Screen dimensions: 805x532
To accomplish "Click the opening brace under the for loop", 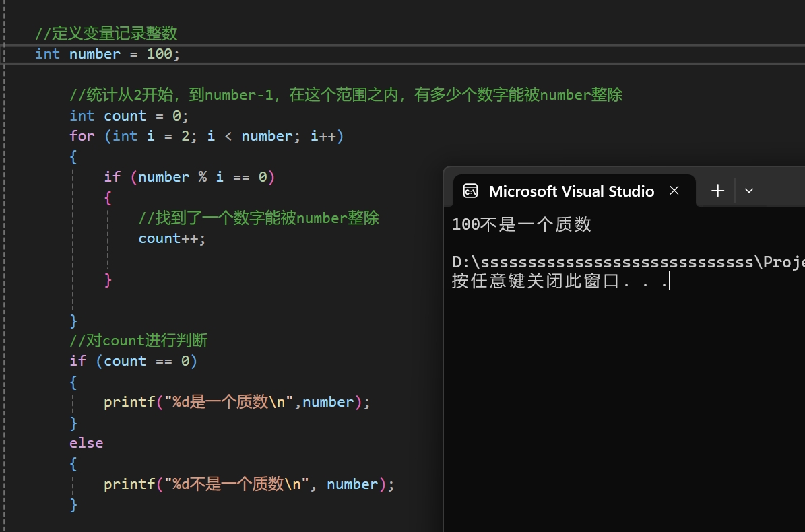I will 73,157.
